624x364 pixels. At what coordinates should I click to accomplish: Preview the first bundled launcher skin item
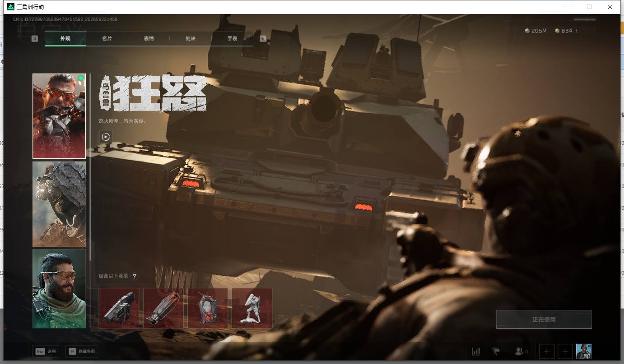pos(119,308)
